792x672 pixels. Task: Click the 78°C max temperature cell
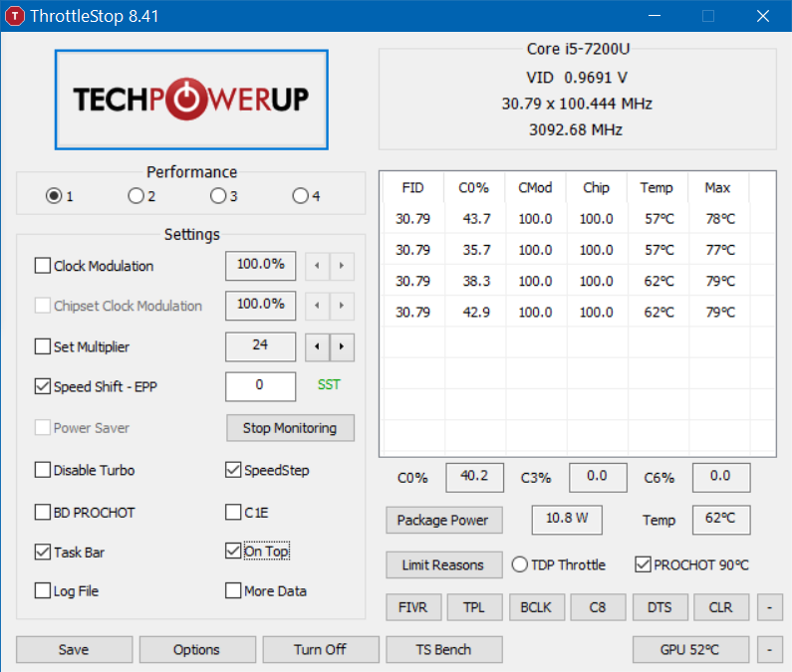pyautogui.click(x=719, y=219)
